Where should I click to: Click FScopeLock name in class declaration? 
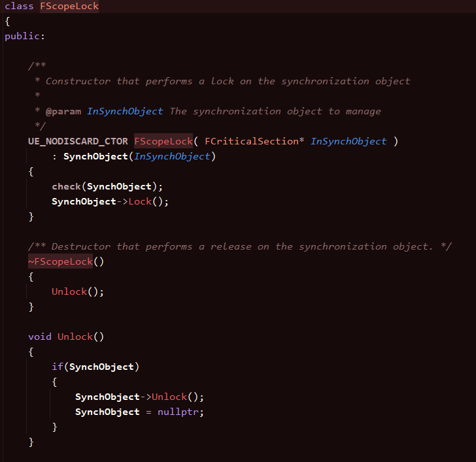pos(69,6)
